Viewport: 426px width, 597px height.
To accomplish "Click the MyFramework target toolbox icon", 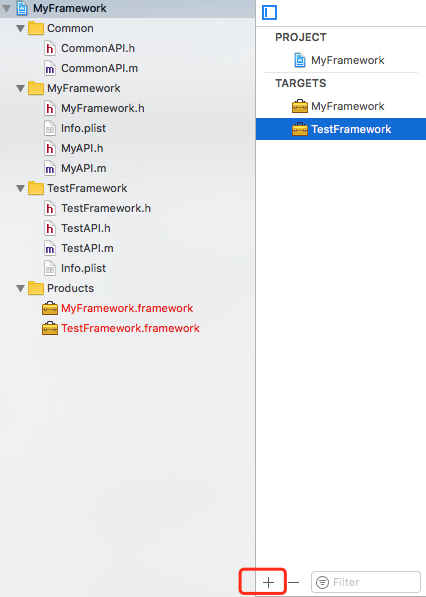I will [x=300, y=106].
